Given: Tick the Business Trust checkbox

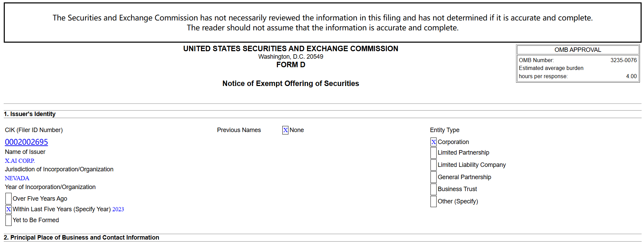Looking at the screenshot, I should coord(433,189).
